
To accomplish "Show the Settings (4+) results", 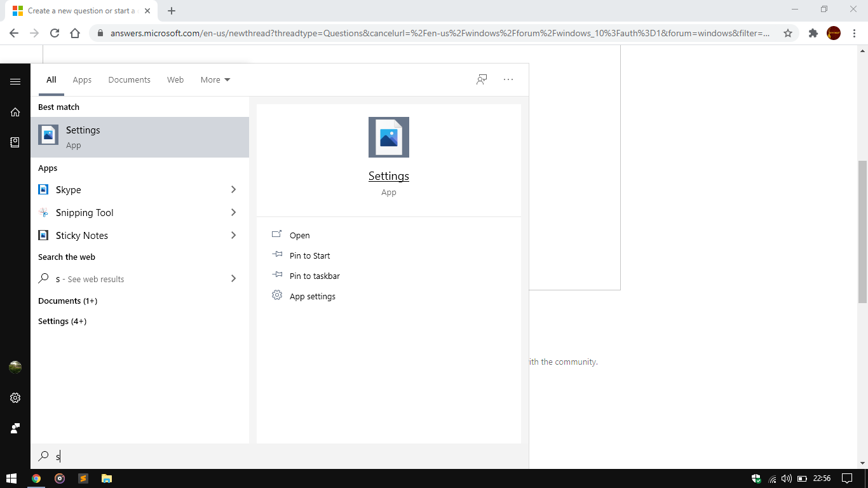I will (62, 321).
